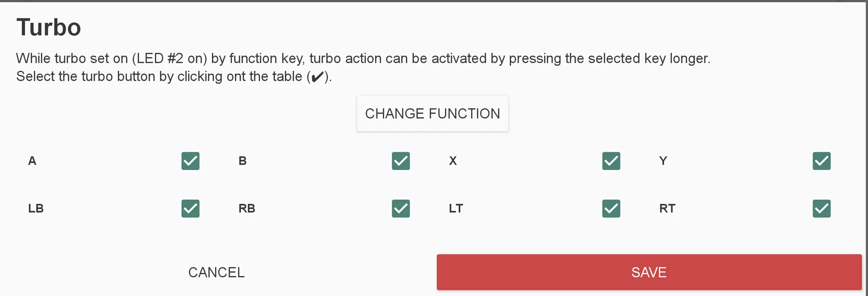Click the LT row label
Viewport: 868px width, 296px height.
456,208
